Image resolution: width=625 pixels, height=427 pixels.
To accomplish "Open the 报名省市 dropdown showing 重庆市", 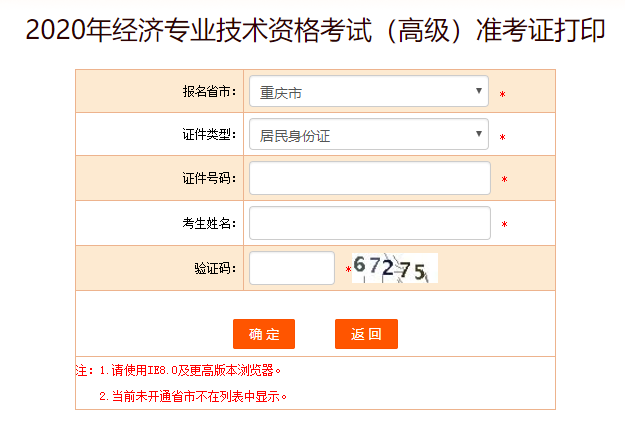I will 368,92.
